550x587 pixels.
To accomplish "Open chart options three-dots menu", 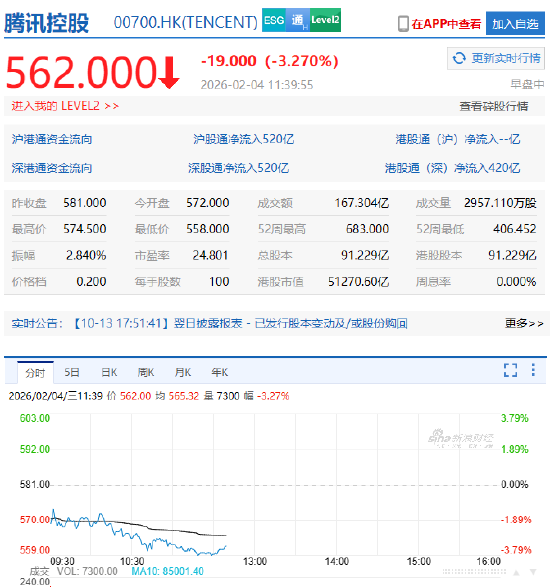I will tap(533, 370).
